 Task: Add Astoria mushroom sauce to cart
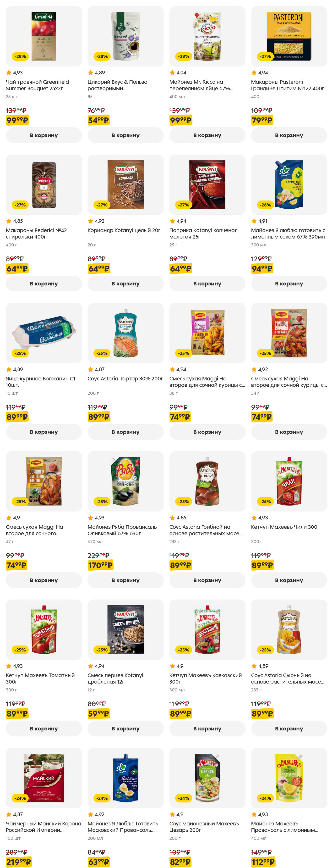(207, 580)
